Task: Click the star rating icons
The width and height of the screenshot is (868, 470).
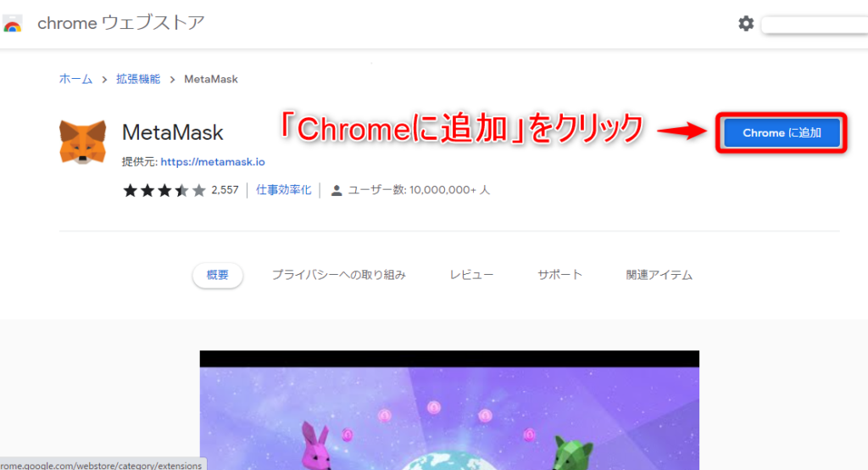Action: pos(164,191)
